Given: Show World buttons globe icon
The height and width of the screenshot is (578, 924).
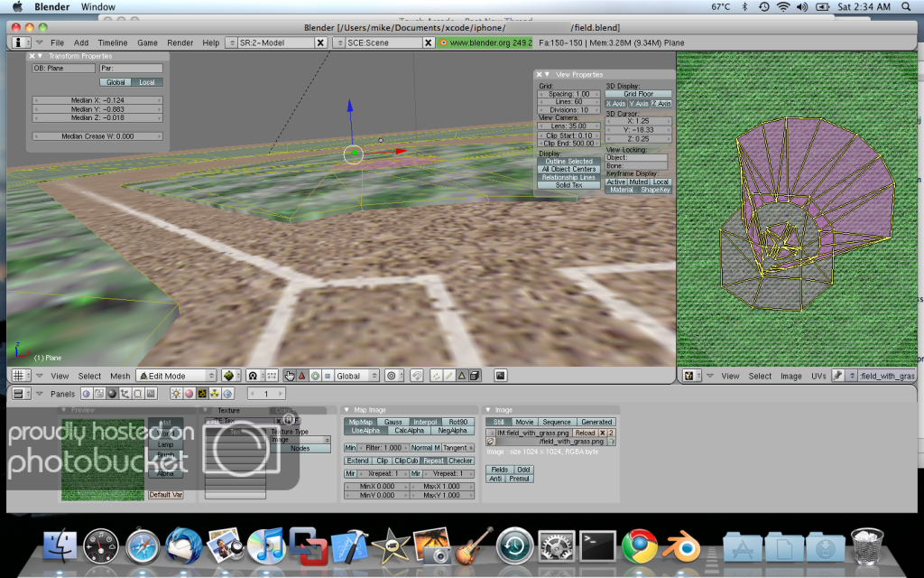Looking at the screenshot, I should pos(228,394).
